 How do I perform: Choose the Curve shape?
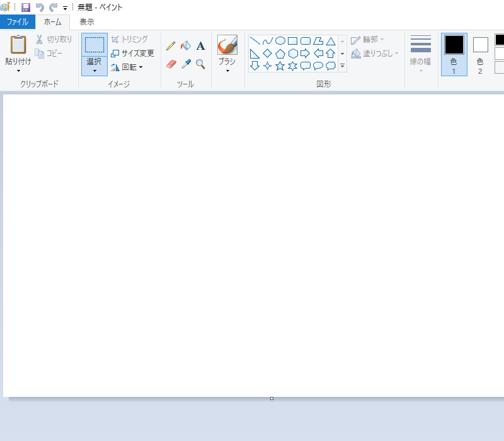[x=267, y=41]
